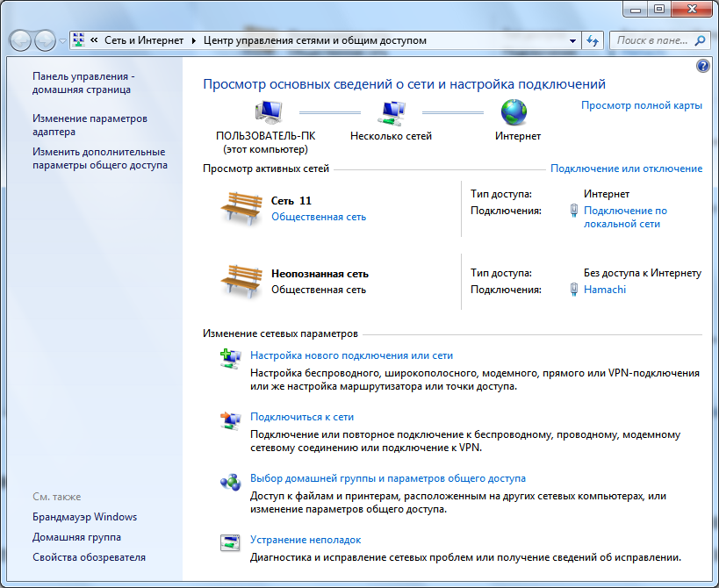Click 'Интернет' access type value for Сеть 11
The height and width of the screenshot is (588, 719).
tap(607, 194)
